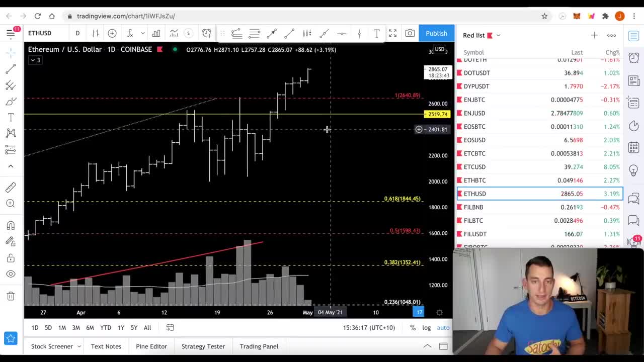
Task: Click the trash remove drawings icon
Action: pyautogui.click(x=11, y=296)
